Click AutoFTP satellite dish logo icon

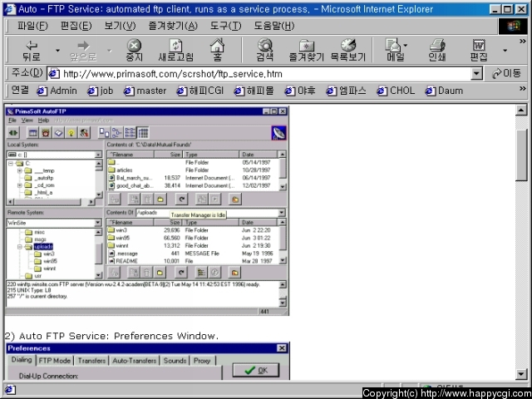279,133
